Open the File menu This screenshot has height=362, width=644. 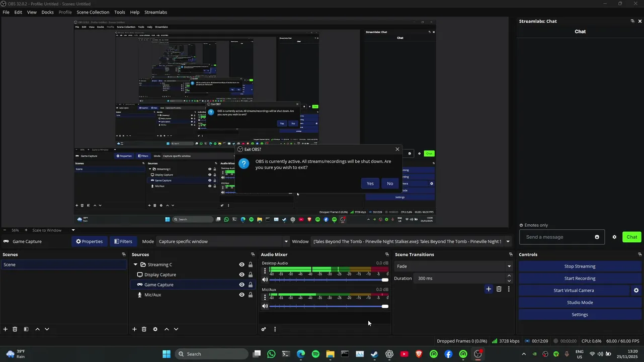coord(6,12)
